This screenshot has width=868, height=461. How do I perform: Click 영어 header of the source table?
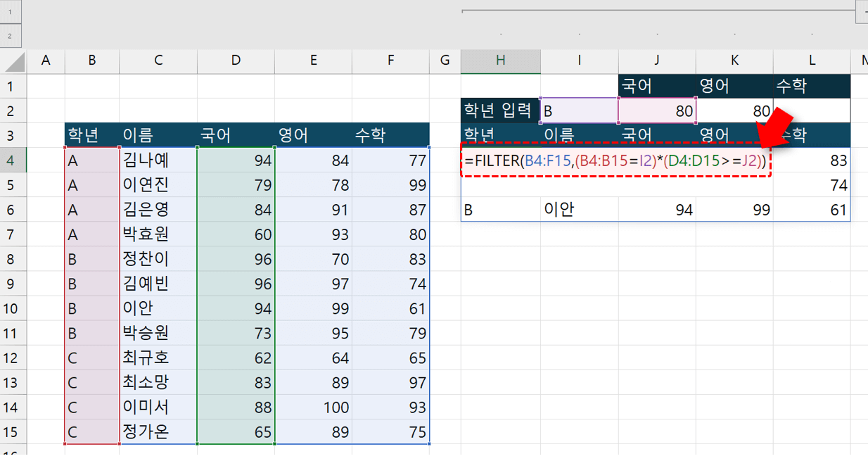(x=313, y=135)
